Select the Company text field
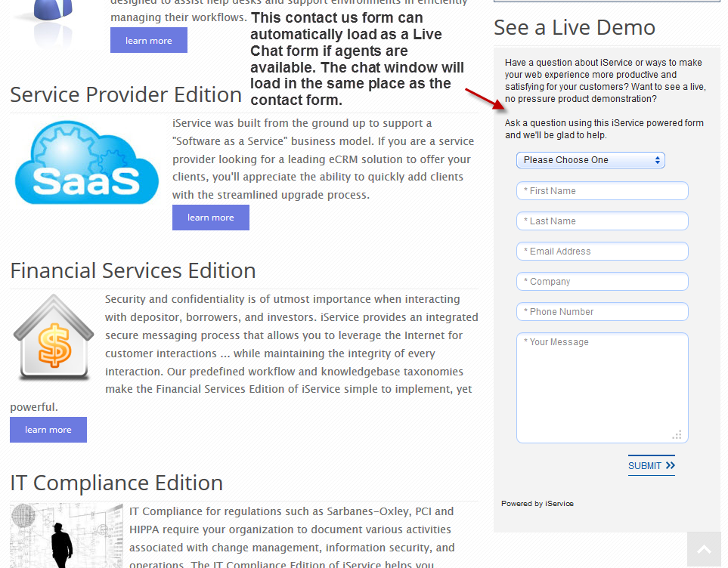The image size is (728, 568). [x=602, y=282]
